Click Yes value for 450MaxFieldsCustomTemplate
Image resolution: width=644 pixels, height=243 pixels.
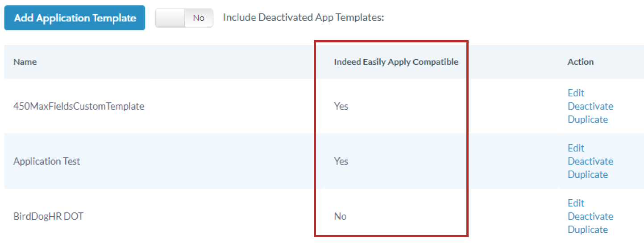tap(341, 107)
